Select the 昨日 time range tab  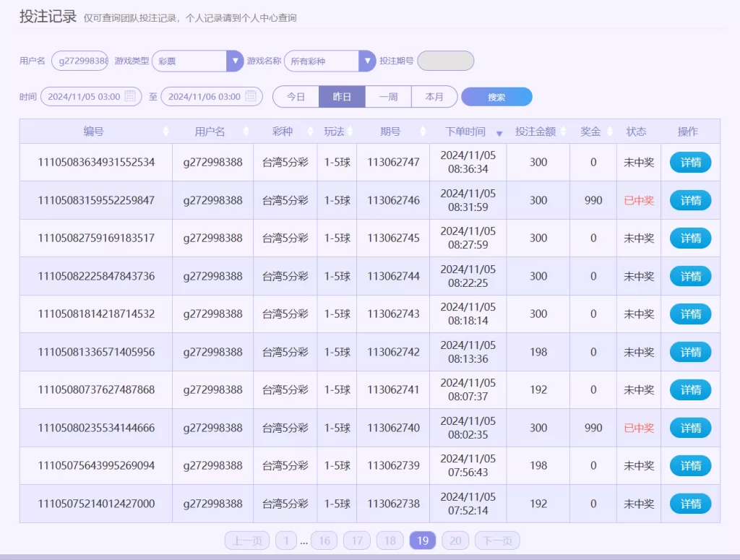point(342,97)
